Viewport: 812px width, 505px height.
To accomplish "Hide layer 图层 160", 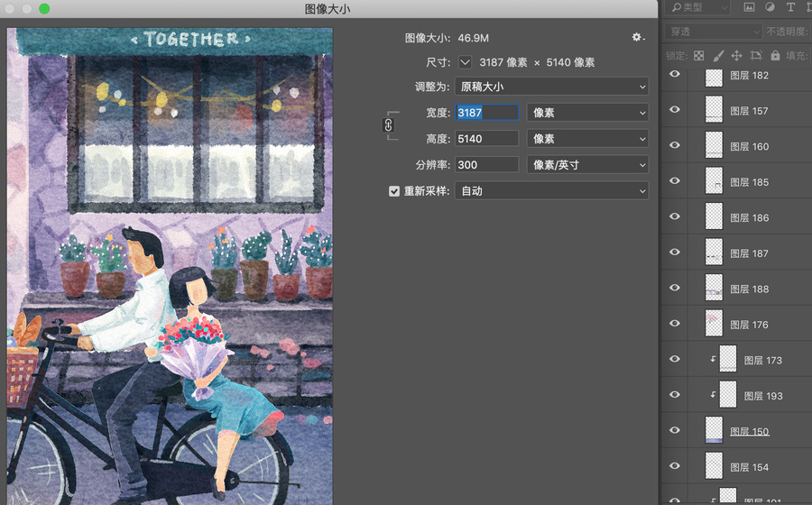I will (674, 145).
